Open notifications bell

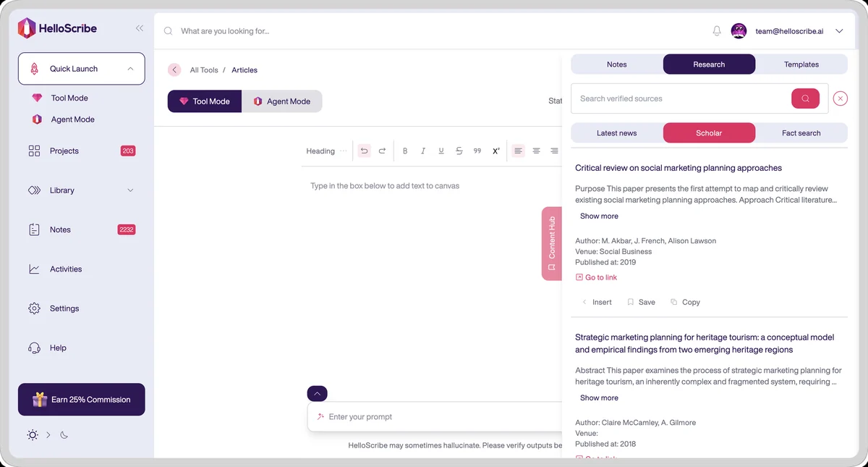click(717, 31)
